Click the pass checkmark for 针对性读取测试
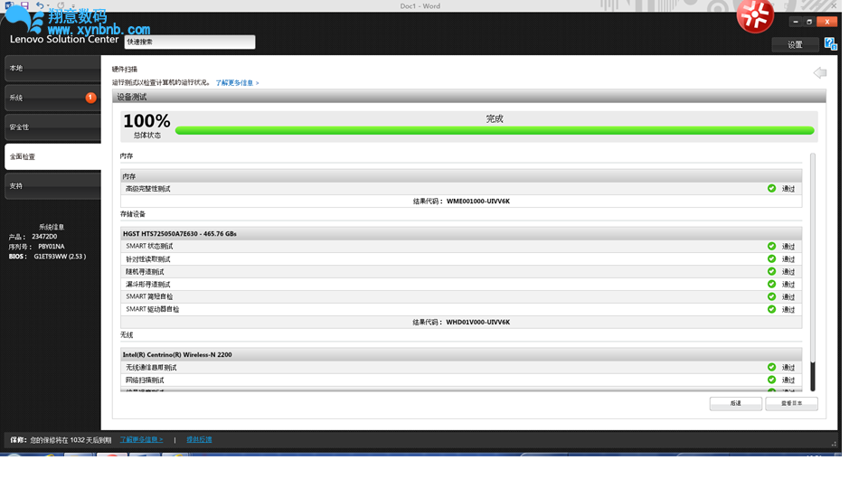Image resolution: width=868 pixels, height=488 pixels. (771, 259)
